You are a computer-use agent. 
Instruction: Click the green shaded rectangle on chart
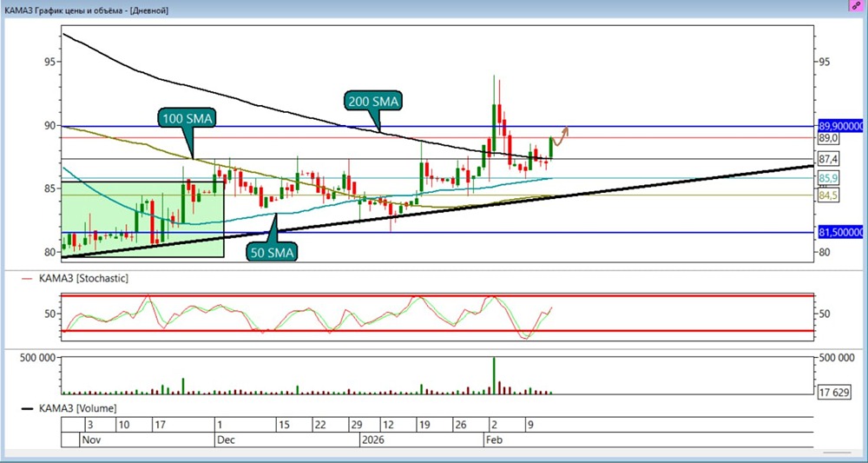[x=142, y=219]
